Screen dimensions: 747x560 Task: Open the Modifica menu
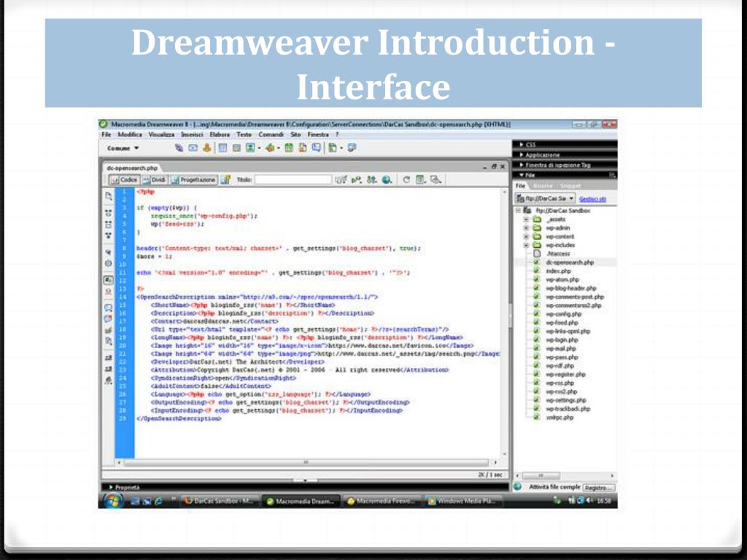pos(130,135)
